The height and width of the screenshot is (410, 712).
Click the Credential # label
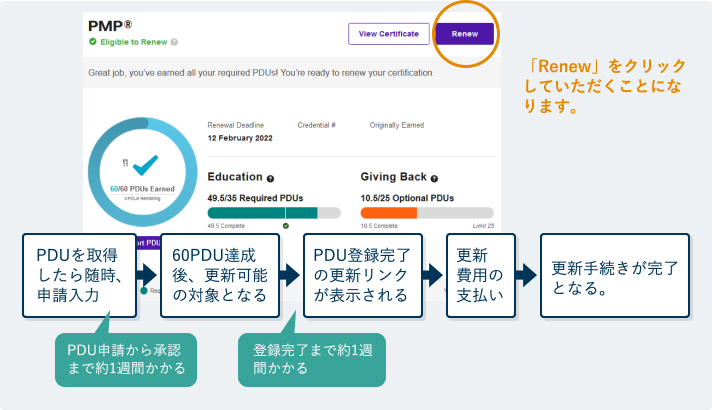click(316, 125)
